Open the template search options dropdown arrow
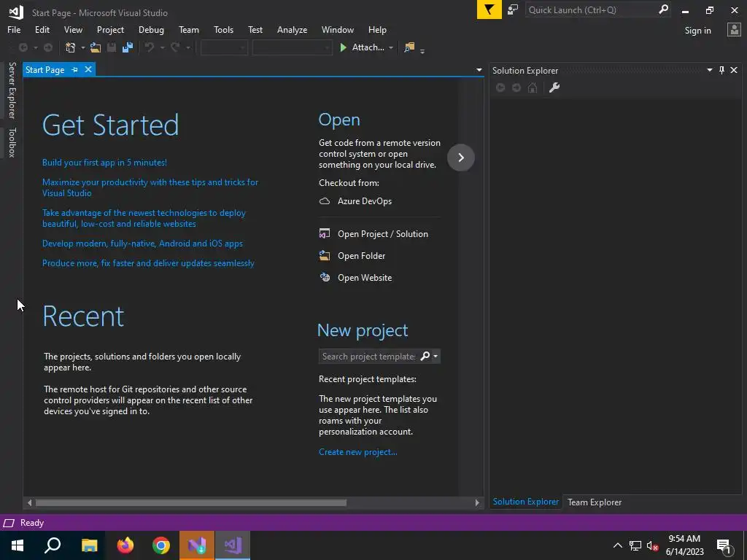This screenshot has height=560, width=747. click(x=436, y=356)
